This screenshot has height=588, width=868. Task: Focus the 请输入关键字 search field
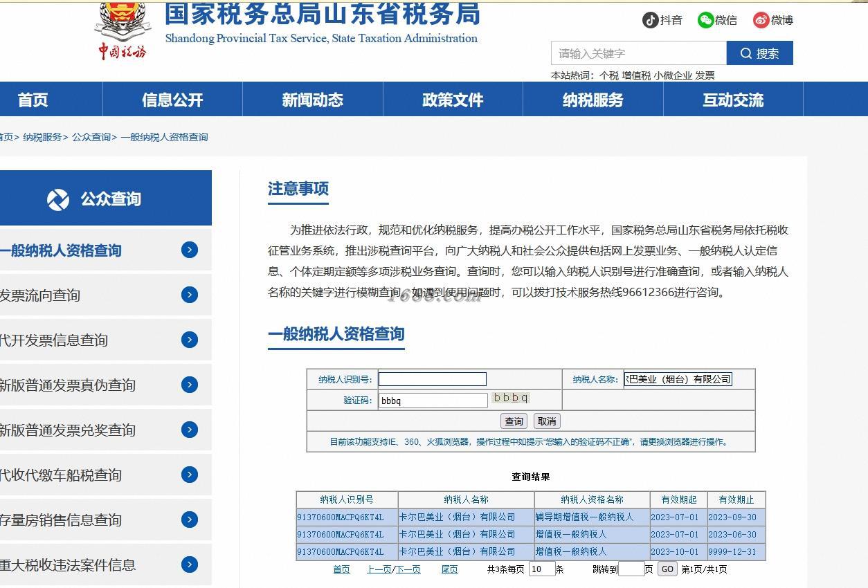638,53
